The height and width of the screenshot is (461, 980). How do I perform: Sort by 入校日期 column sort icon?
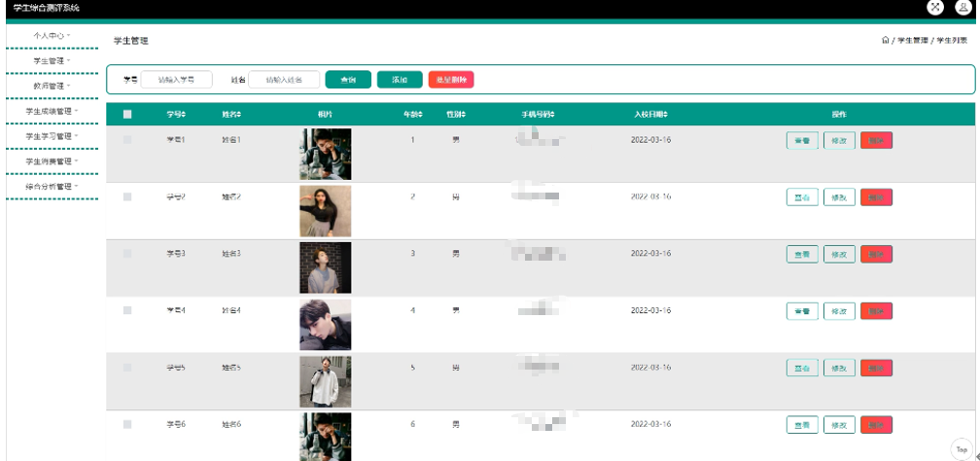point(666,115)
